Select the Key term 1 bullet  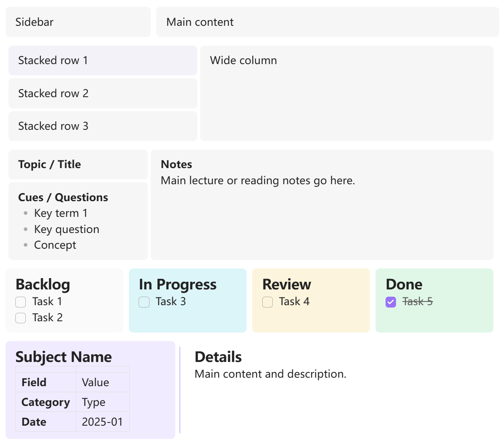[61, 213]
